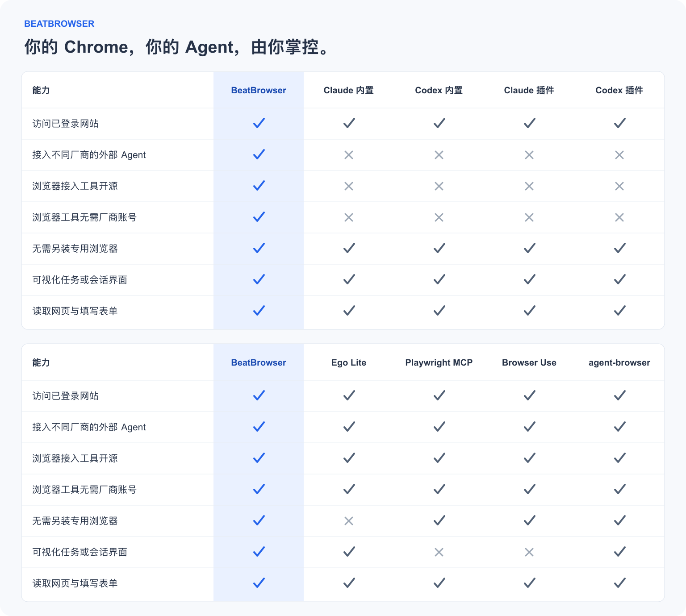Click Codex 插件 cross in 浏览器工具无需厂商账号 row

(619, 217)
